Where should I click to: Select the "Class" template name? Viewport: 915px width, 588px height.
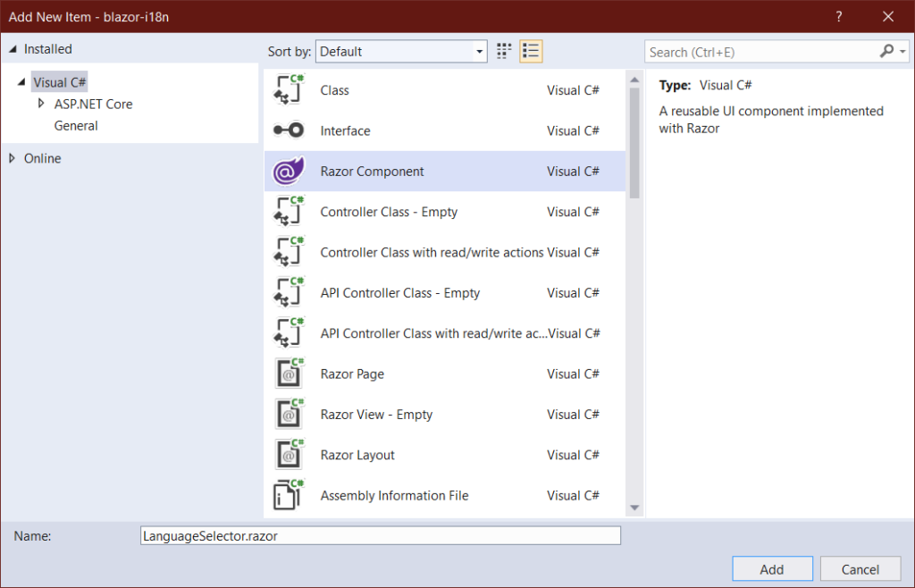coord(334,90)
